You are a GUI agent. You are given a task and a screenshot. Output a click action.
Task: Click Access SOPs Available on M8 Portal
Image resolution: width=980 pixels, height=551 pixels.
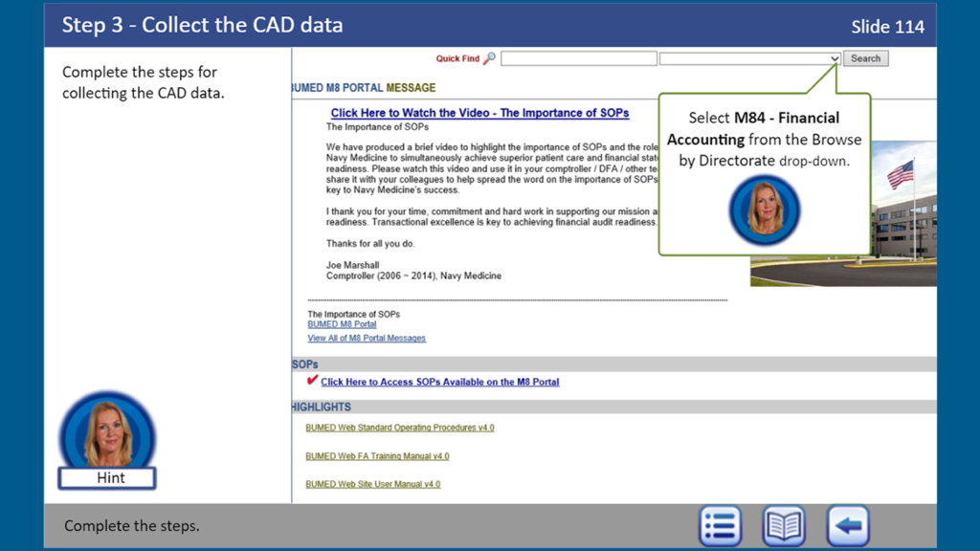tap(439, 382)
